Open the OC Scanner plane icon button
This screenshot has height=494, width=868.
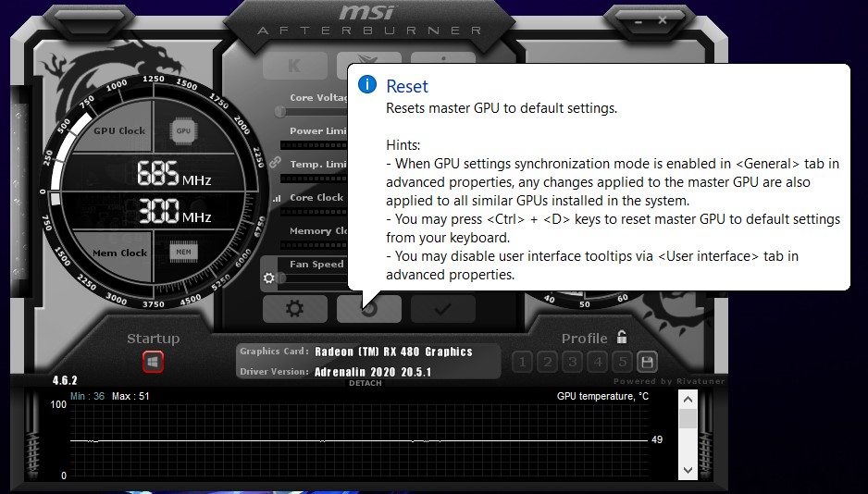pos(369,58)
